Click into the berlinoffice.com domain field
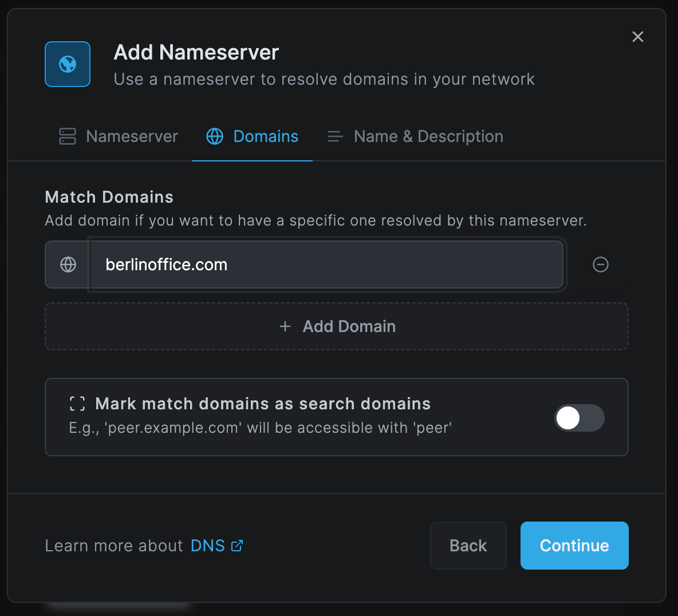The image size is (678, 616). click(326, 264)
